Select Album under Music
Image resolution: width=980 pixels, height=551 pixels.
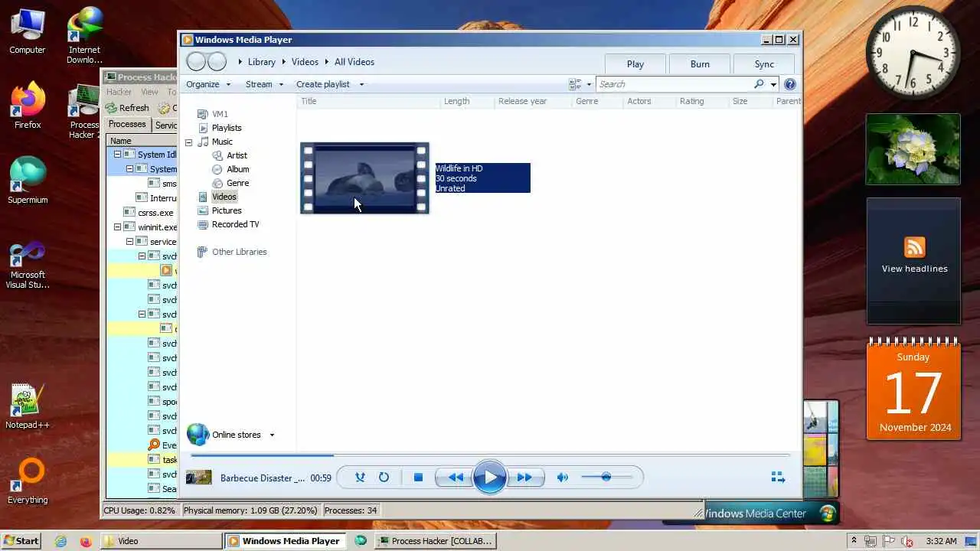pyautogui.click(x=237, y=169)
